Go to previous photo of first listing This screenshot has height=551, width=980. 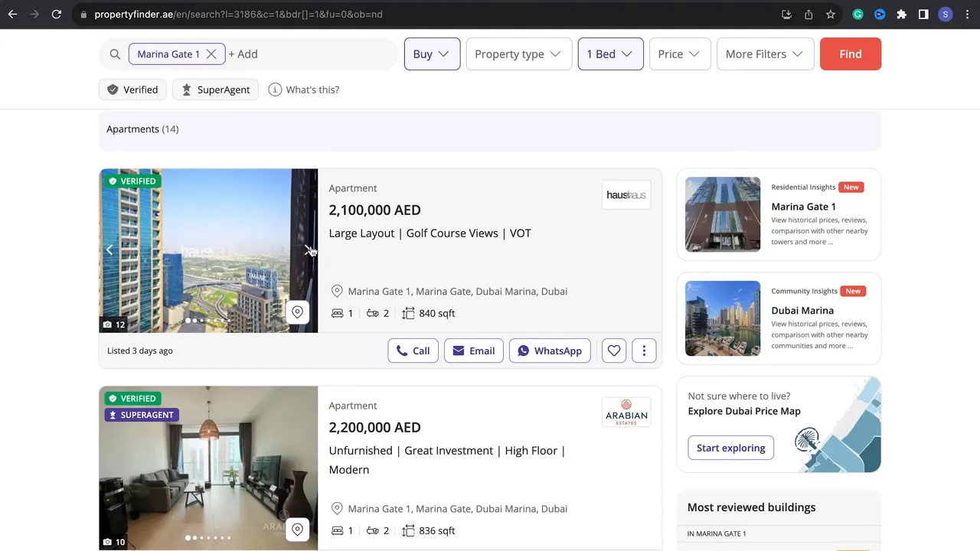(x=109, y=250)
